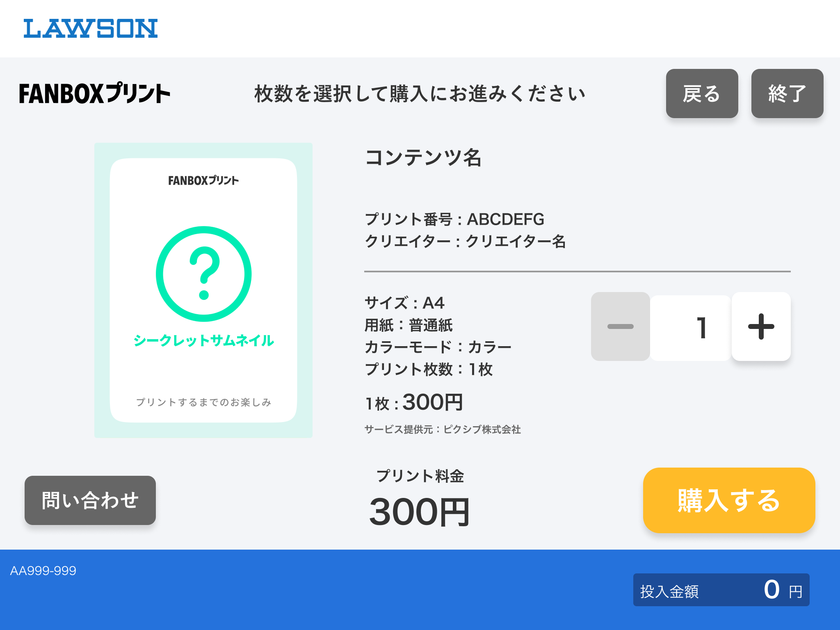The image size is (840, 630).
Task: Click the LAWSON logo
Action: point(90,29)
